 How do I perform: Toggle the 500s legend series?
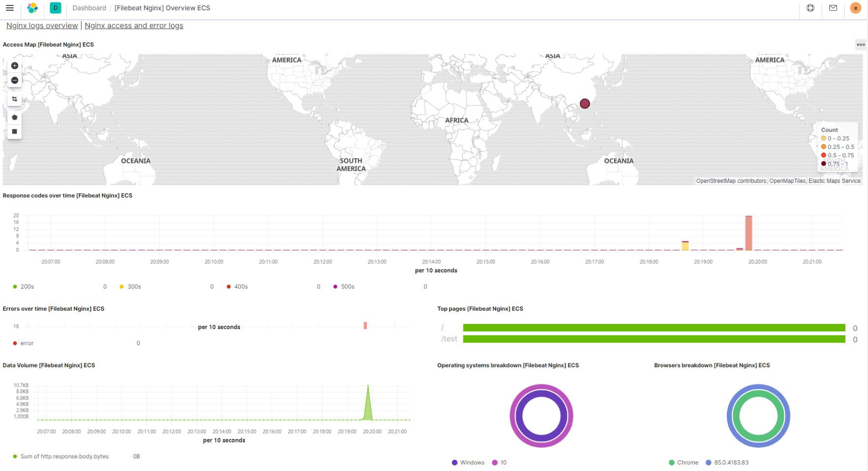[344, 287]
